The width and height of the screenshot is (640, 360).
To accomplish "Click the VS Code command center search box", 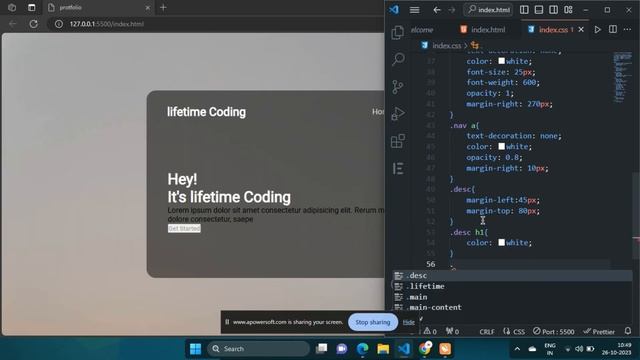I will [x=488, y=10].
